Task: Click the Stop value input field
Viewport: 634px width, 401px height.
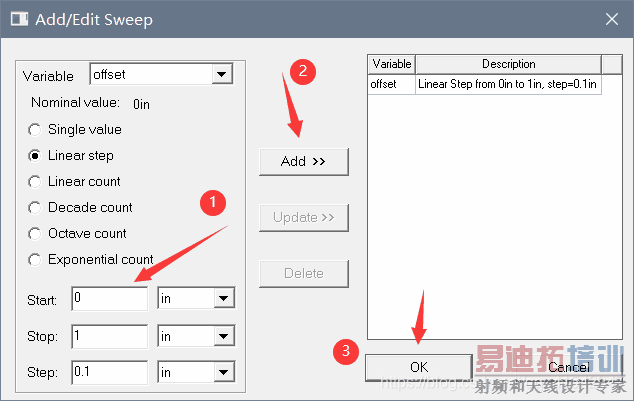Action: click(x=110, y=336)
